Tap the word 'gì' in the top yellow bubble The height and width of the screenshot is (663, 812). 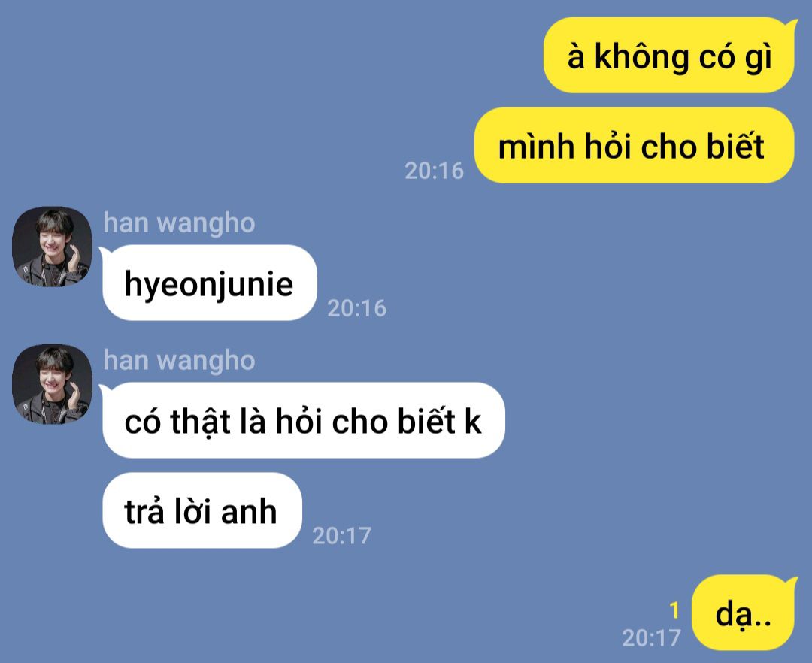758,58
